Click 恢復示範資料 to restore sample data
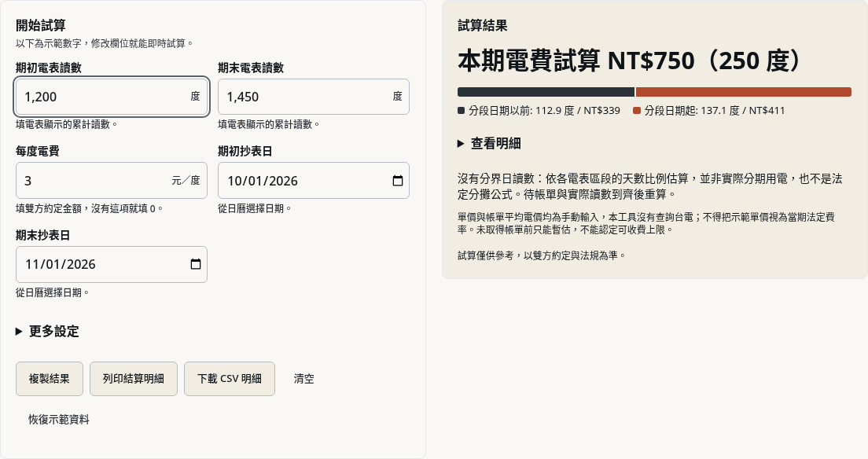The image size is (868, 459). [59, 420]
